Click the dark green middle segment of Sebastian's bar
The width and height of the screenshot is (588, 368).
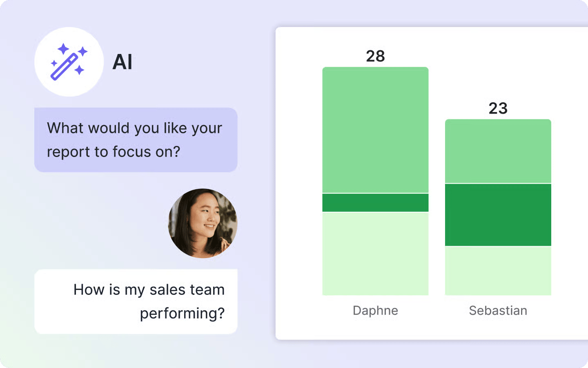coord(498,215)
